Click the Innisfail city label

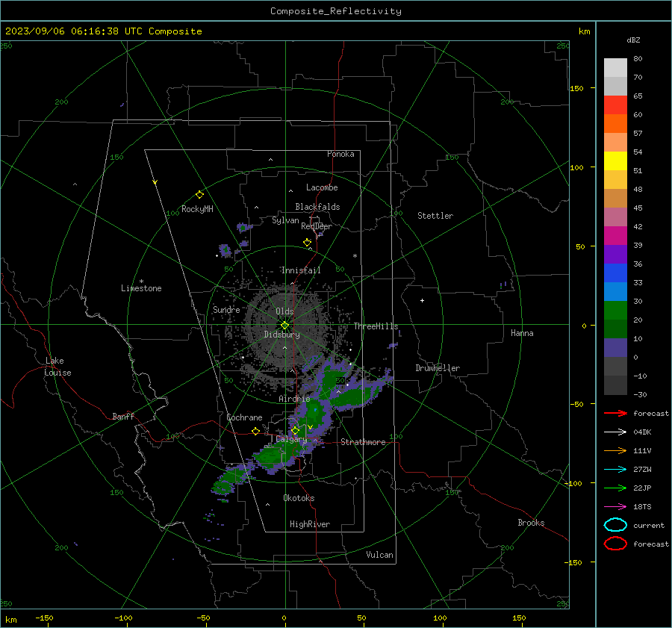(x=301, y=270)
